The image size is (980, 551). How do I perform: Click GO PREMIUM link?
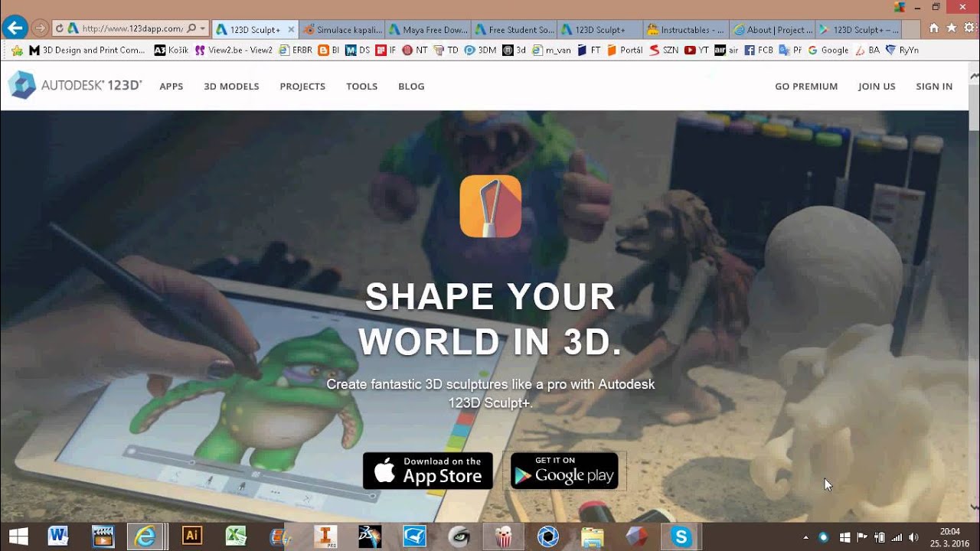tap(806, 86)
